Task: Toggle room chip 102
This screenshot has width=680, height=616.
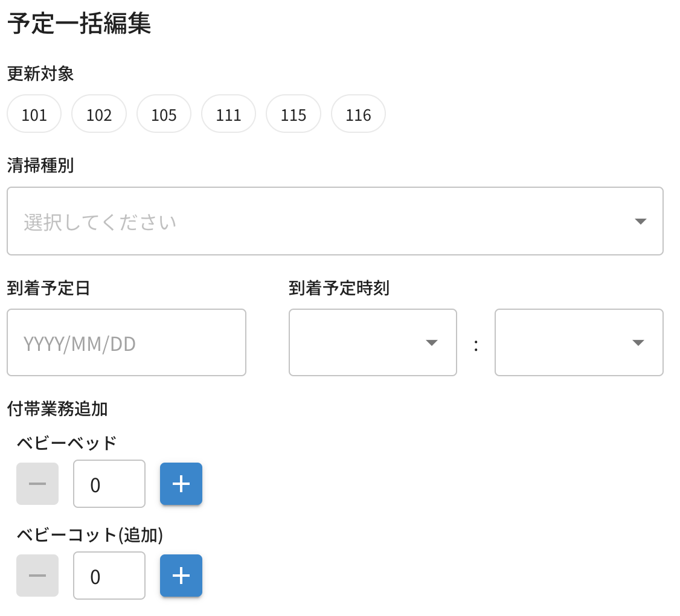Action: pyautogui.click(x=99, y=114)
